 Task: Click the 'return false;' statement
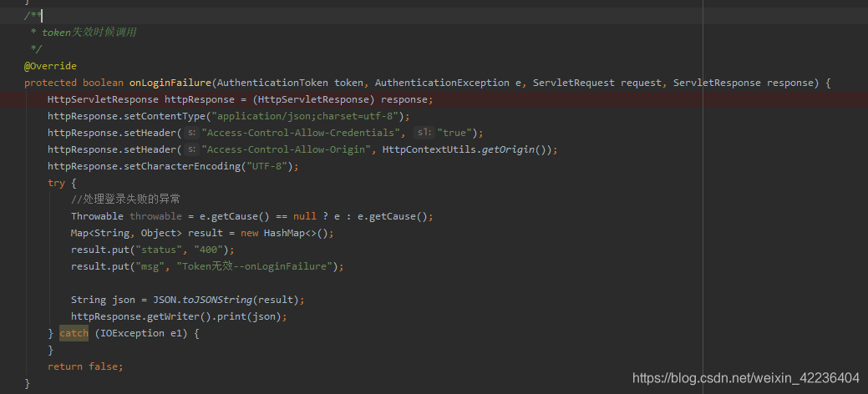tap(85, 366)
